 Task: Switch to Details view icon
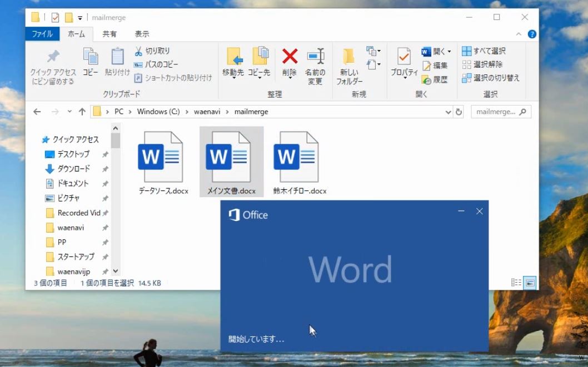pos(516,283)
